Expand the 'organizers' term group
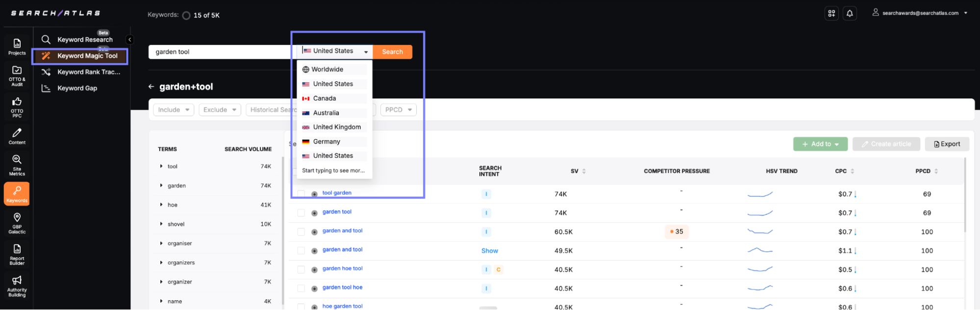Image resolution: width=980 pixels, height=310 pixels. click(161, 263)
